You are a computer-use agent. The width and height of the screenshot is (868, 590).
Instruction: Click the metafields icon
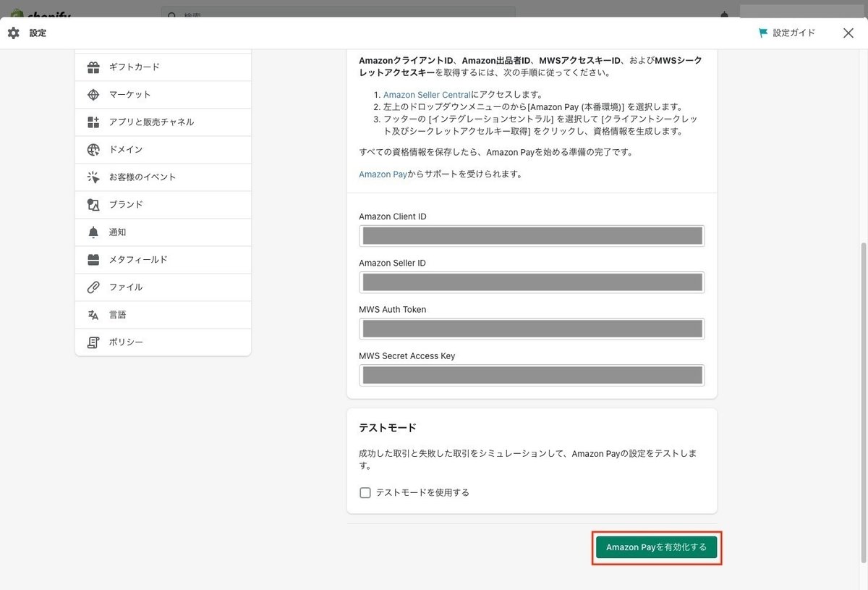point(93,260)
